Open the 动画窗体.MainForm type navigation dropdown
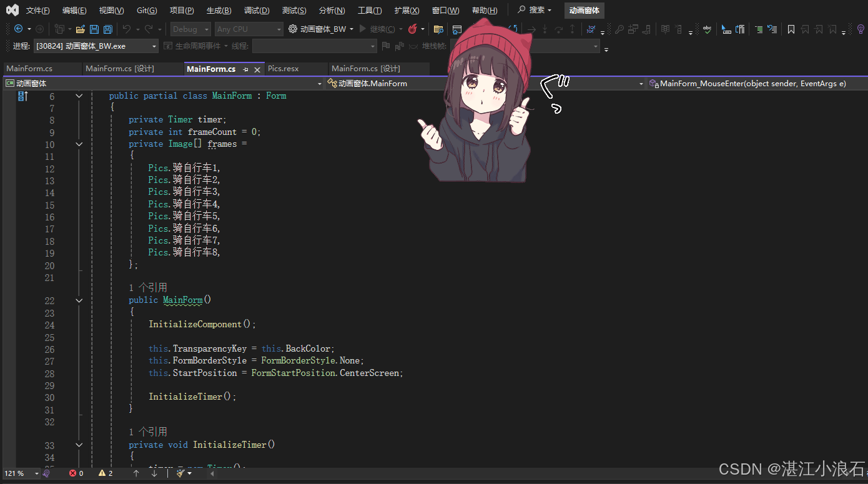 (x=485, y=83)
